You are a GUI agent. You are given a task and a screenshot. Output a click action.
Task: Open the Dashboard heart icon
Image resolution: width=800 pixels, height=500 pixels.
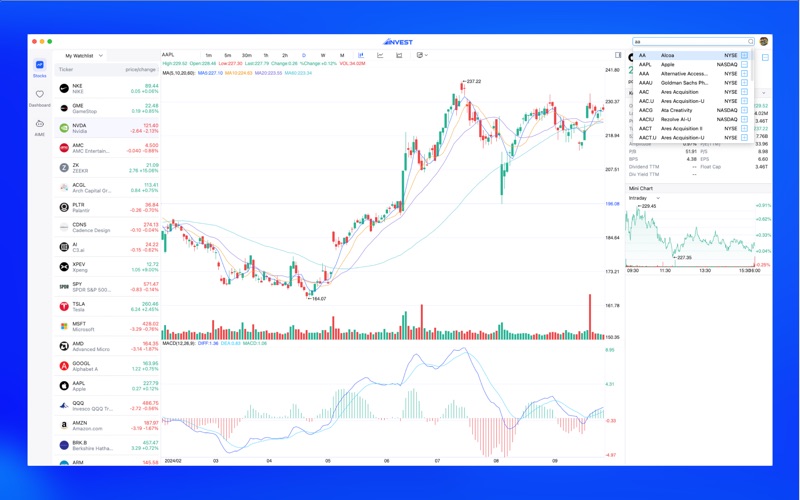[39, 94]
